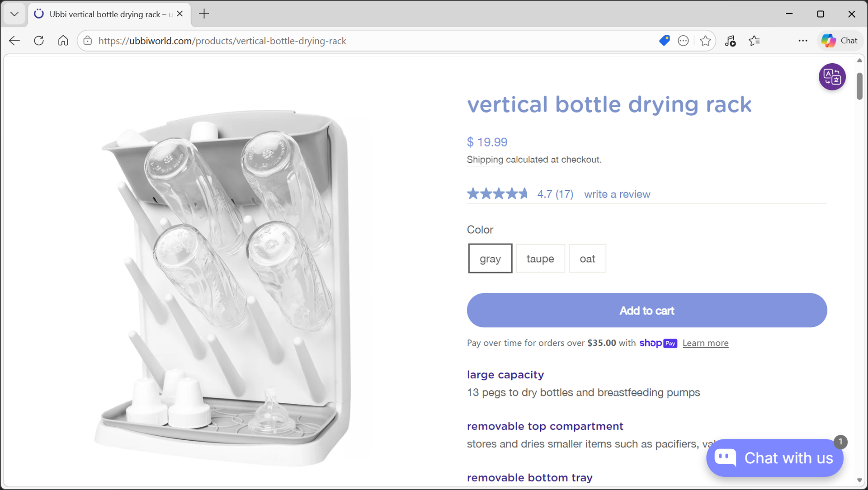Click the shopping price tag icon
Image resolution: width=868 pixels, height=490 pixels.
coord(664,41)
